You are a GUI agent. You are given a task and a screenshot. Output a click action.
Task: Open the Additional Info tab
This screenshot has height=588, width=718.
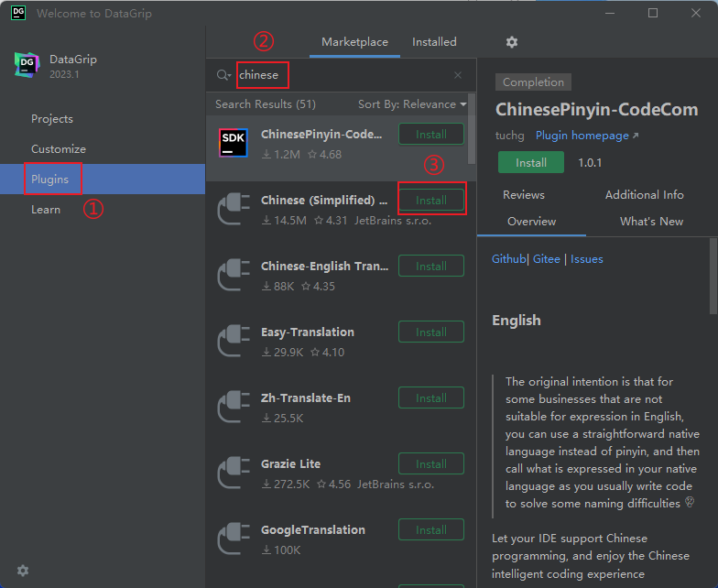pyautogui.click(x=645, y=195)
